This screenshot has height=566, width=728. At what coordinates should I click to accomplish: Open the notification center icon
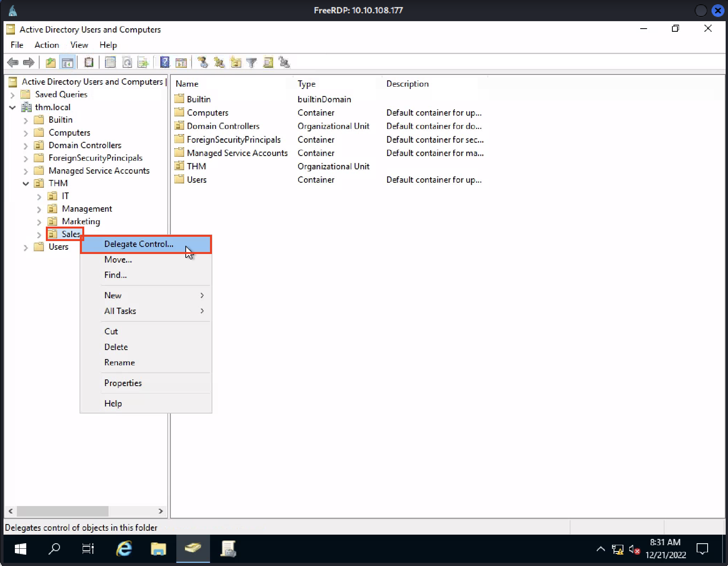(702, 549)
